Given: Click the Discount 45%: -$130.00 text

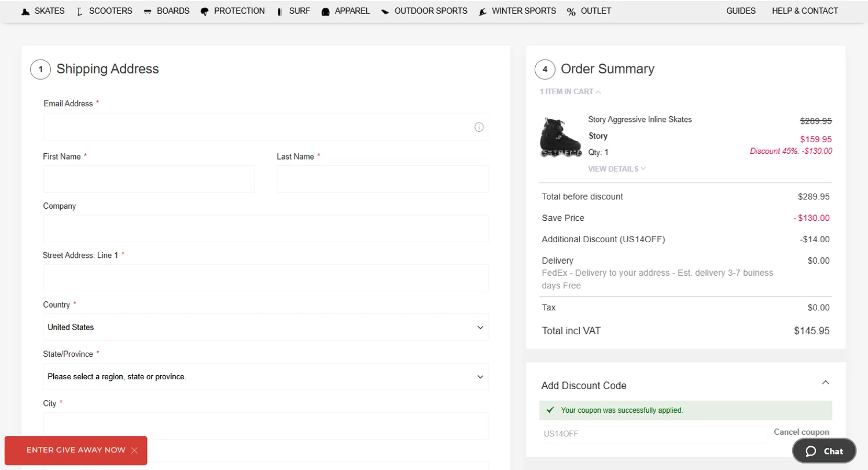Looking at the screenshot, I should (791, 151).
